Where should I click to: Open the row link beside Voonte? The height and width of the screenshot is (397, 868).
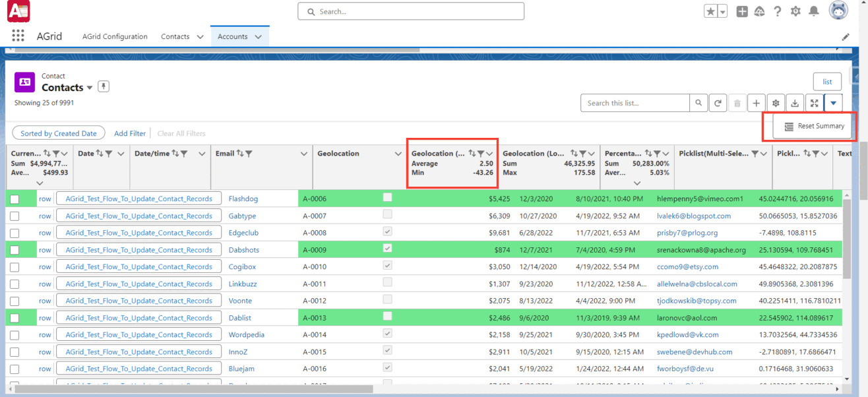coord(45,301)
